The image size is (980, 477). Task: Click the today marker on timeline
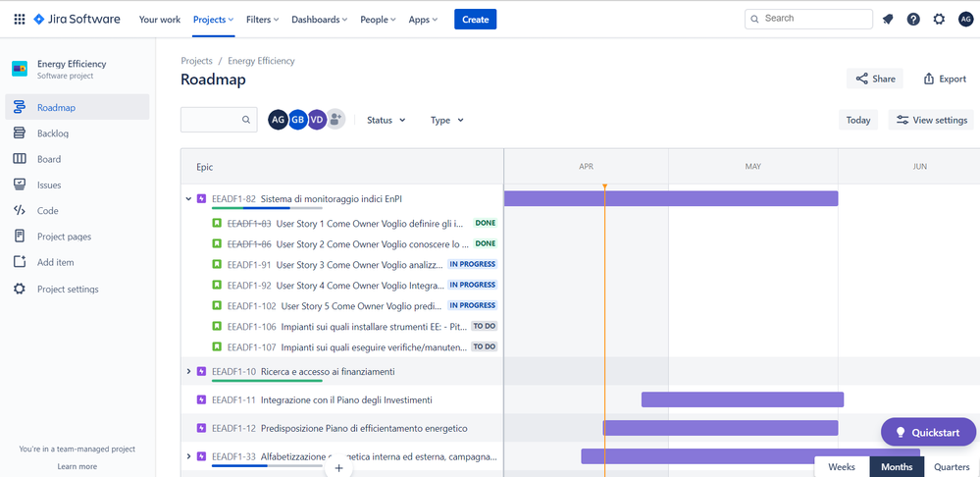604,186
